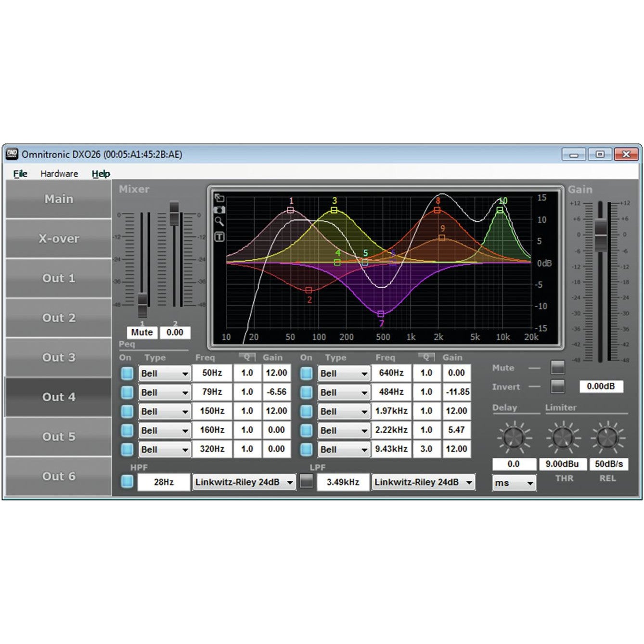The width and height of the screenshot is (644, 644).
Task: Click the output Gain fader handle
Action: [x=601, y=235]
